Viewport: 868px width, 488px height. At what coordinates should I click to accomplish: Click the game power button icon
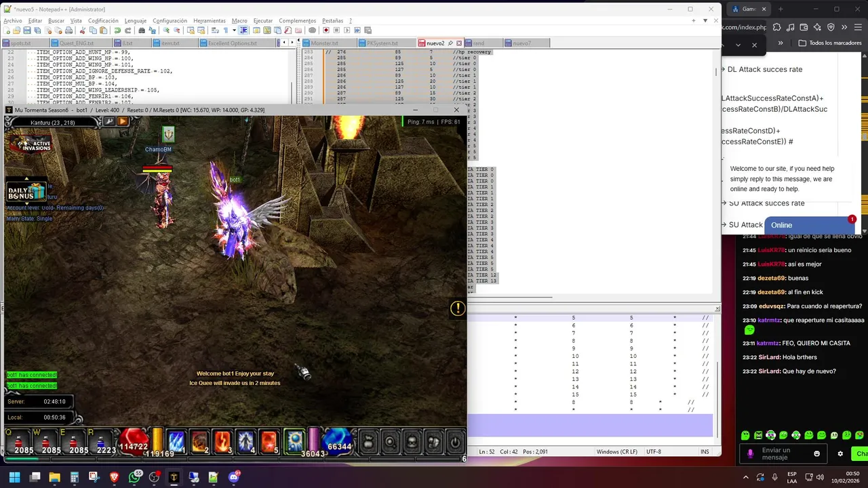coord(455,443)
